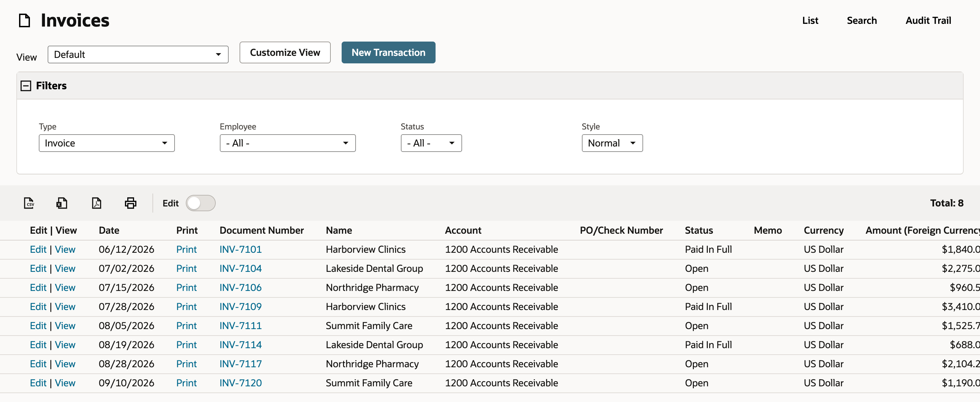Click the Invoices page document icon
This screenshot has width=980, height=402.
[25, 20]
